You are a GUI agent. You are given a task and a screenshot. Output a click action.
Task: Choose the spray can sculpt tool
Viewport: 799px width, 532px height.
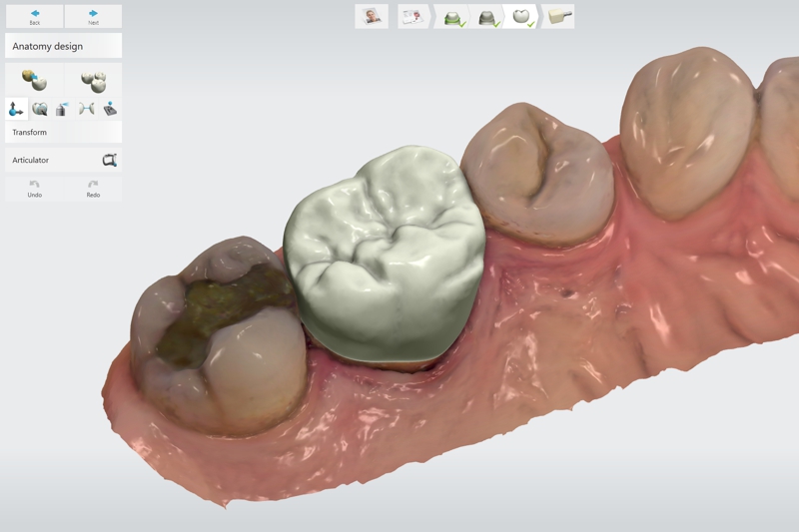pos(63,109)
